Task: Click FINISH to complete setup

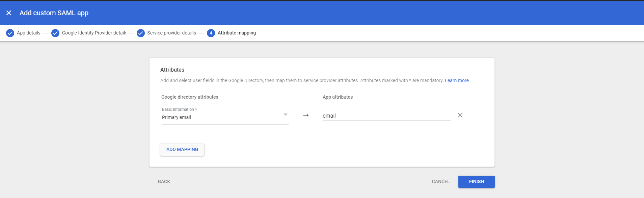Action: [x=476, y=181]
